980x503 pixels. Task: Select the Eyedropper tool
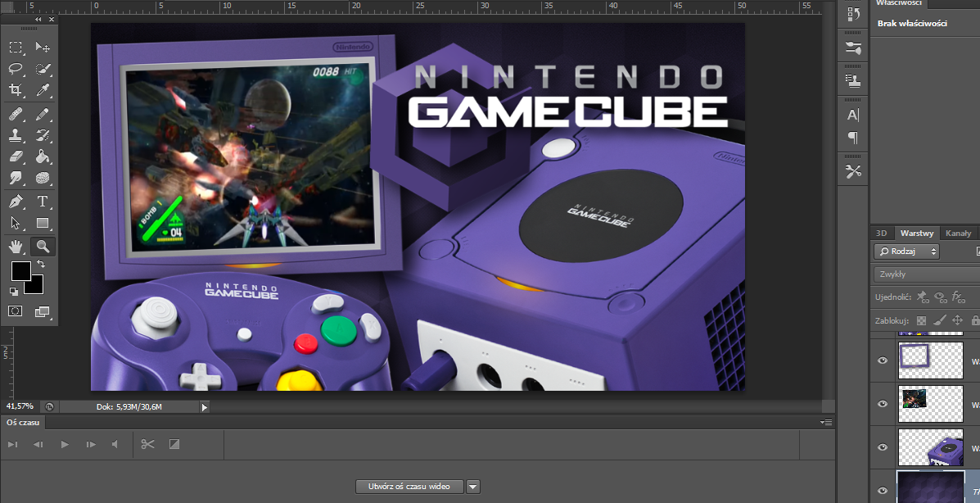click(x=43, y=90)
